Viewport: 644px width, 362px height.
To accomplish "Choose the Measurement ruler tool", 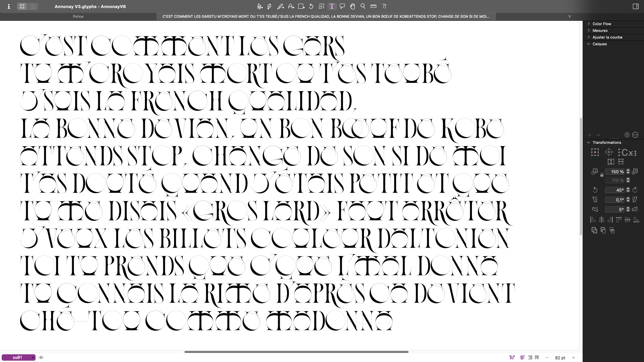I will (373, 6).
